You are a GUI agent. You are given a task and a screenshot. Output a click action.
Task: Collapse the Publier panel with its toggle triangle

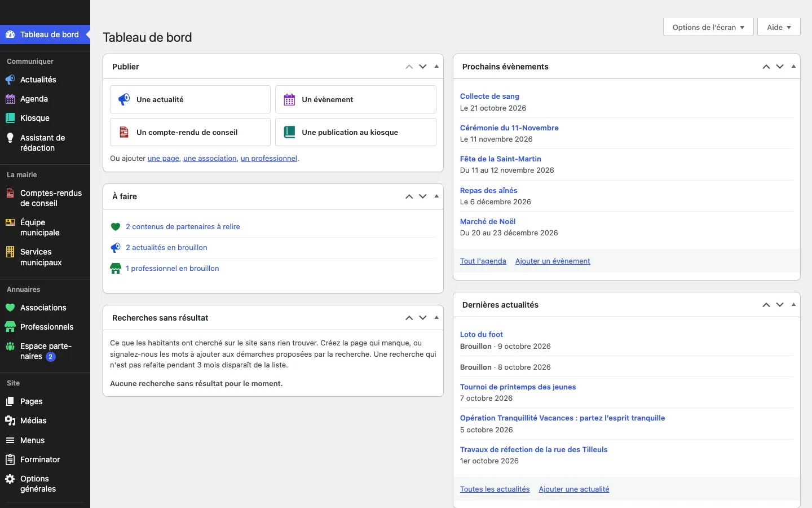click(436, 67)
